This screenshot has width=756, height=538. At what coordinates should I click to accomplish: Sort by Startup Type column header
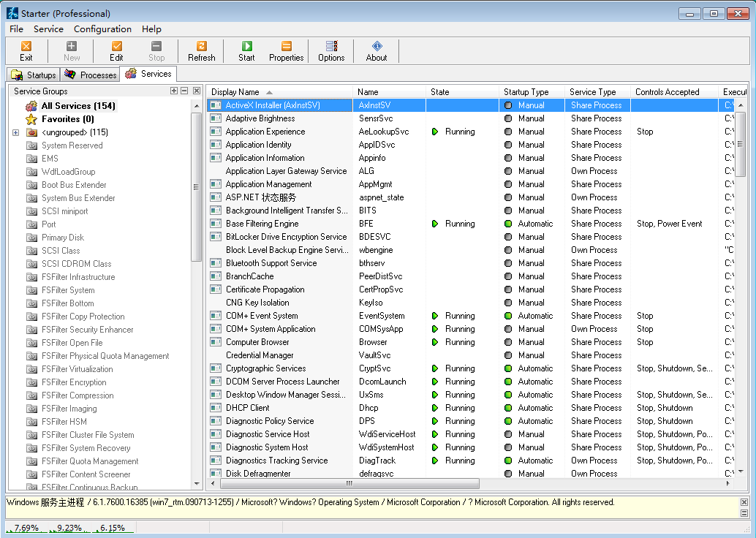526,92
